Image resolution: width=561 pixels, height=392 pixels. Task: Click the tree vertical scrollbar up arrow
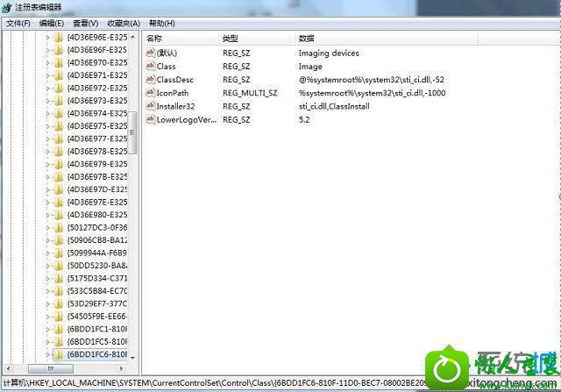click(x=132, y=37)
